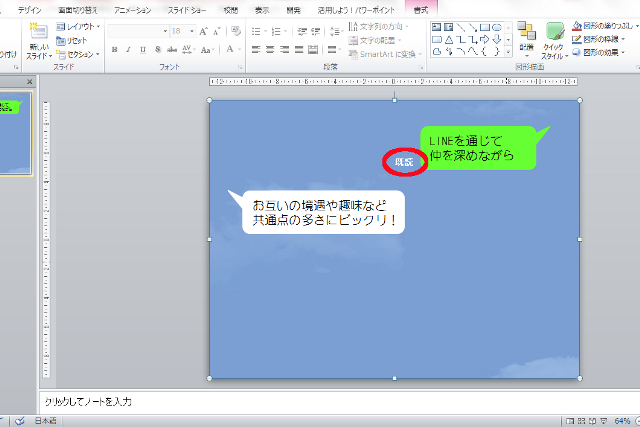Toggle underline formatting
Image resolution: width=640 pixels, height=427 pixels.
[x=143, y=48]
